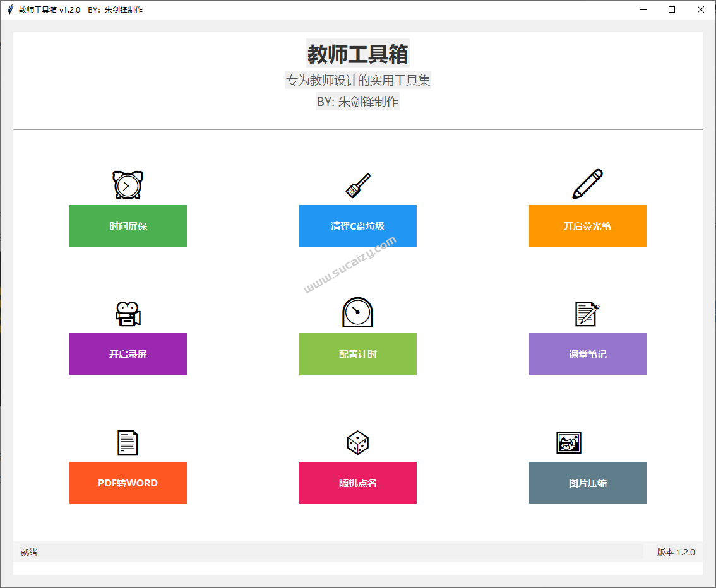Launch 清理C盘垃圾 to clean the C drive
Image resolution: width=716 pixels, height=588 pixels.
(357, 226)
